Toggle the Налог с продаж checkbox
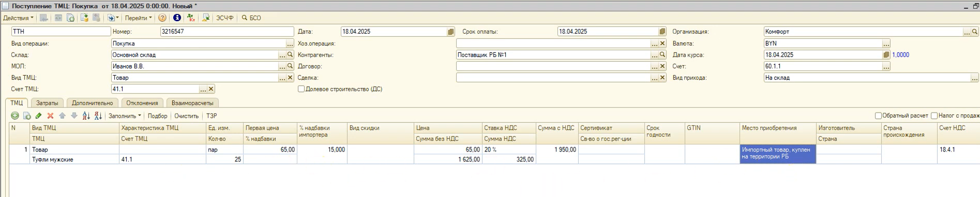This screenshot has width=980, height=197. pos(934,116)
